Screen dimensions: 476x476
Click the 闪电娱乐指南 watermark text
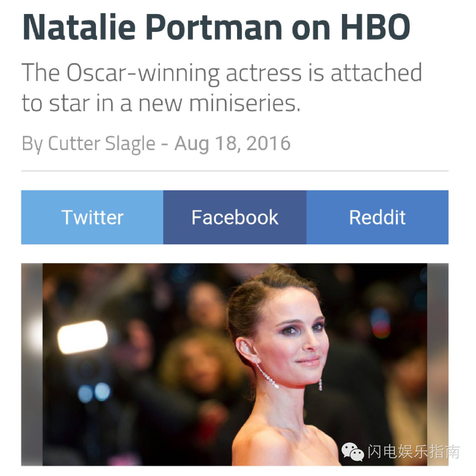414,451
